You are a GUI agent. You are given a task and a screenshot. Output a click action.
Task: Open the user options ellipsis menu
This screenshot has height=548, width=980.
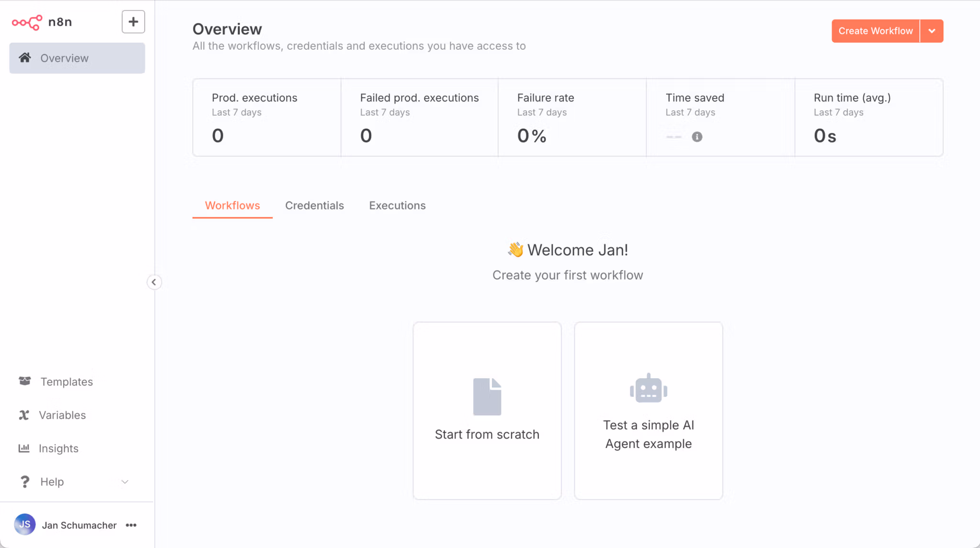coord(131,525)
